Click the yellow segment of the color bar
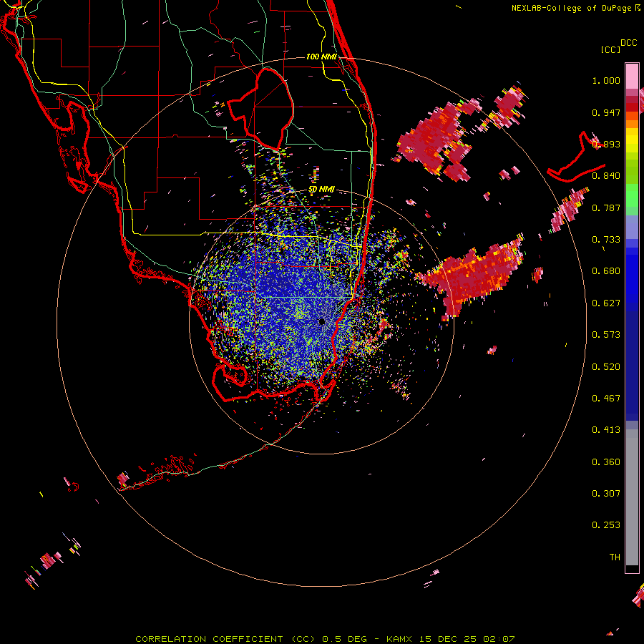The width and height of the screenshot is (644, 644). 632,140
